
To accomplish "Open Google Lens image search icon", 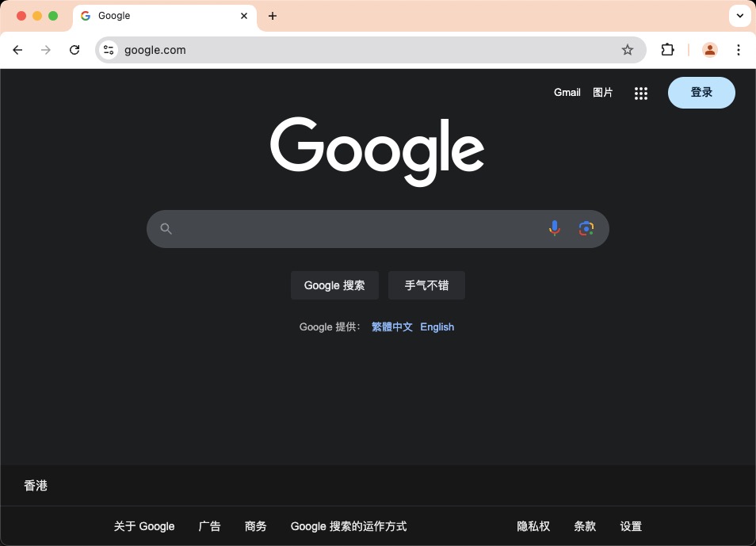I will 586,229.
